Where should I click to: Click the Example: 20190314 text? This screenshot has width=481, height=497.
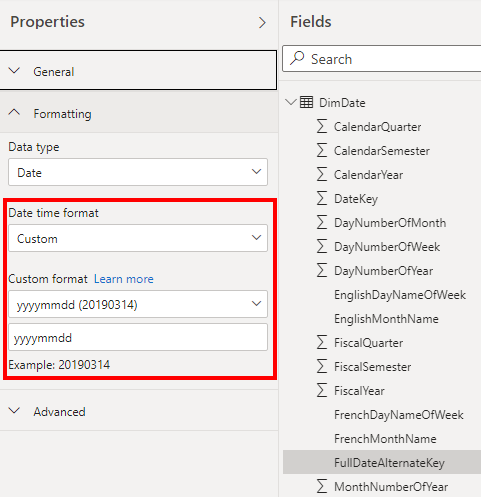tap(59, 365)
